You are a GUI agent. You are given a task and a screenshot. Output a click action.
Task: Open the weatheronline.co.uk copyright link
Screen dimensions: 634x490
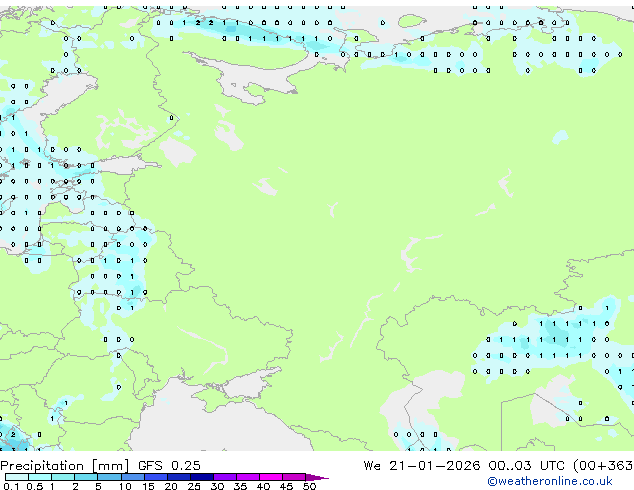(x=549, y=481)
